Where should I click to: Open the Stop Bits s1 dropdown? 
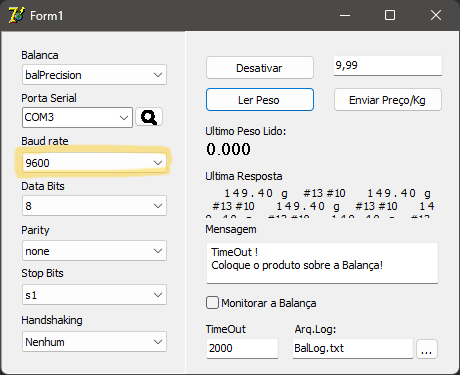pos(94,295)
